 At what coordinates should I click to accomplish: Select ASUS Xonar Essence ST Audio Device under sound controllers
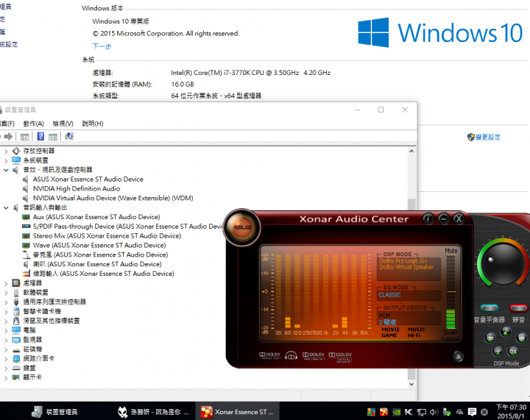click(88, 179)
